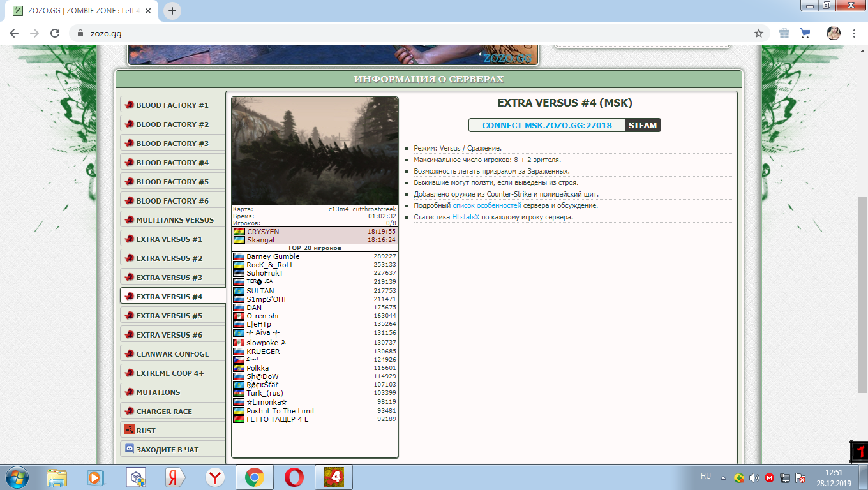Click the volume speaker tray icon

(x=754, y=477)
